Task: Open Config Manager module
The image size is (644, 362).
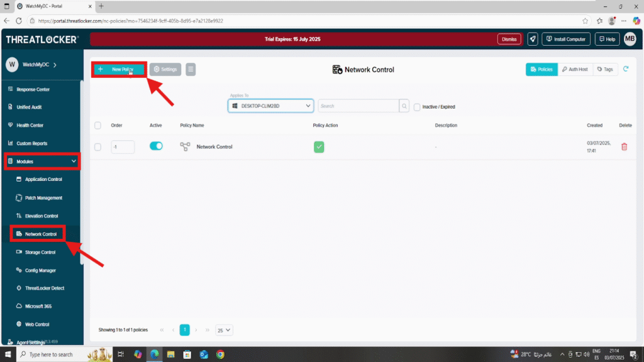Action: click(40, 270)
